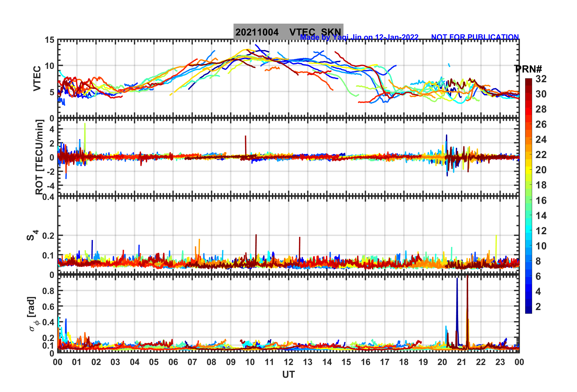Screen dimensions: 577x392
Task: Select the "Made by Yaqi Jin on 12-Jan-2022" annotation
Action: (359, 37)
